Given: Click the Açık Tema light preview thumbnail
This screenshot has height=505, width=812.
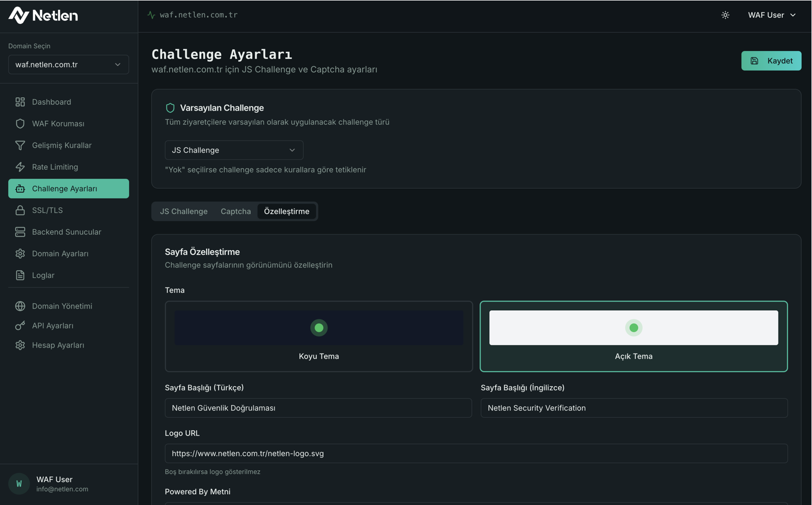Looking at the screenshot, I should click(634, 328).
